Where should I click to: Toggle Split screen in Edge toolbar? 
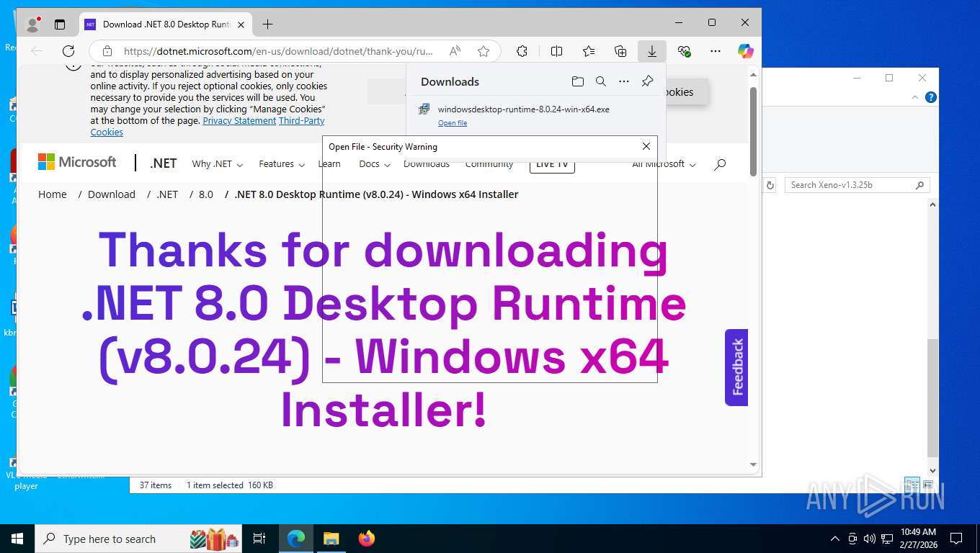[556, 51]
